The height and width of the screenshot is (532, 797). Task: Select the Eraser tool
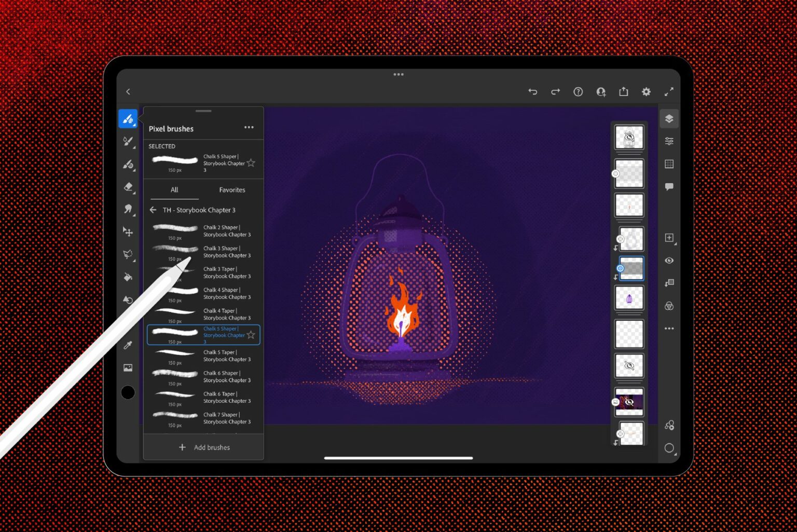[x=128, y=187]
